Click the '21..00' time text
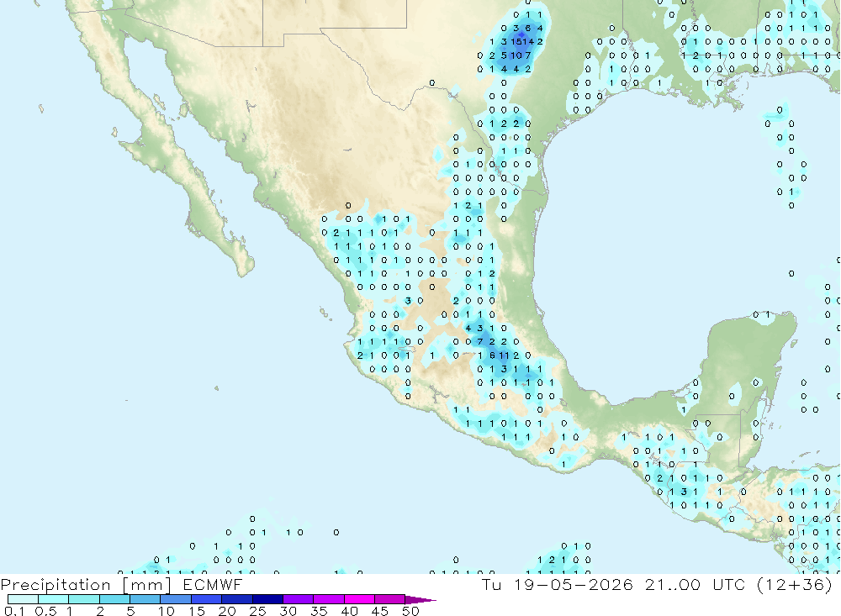The width and height of the screenshot is (841, 616). (x=673, y=584)
